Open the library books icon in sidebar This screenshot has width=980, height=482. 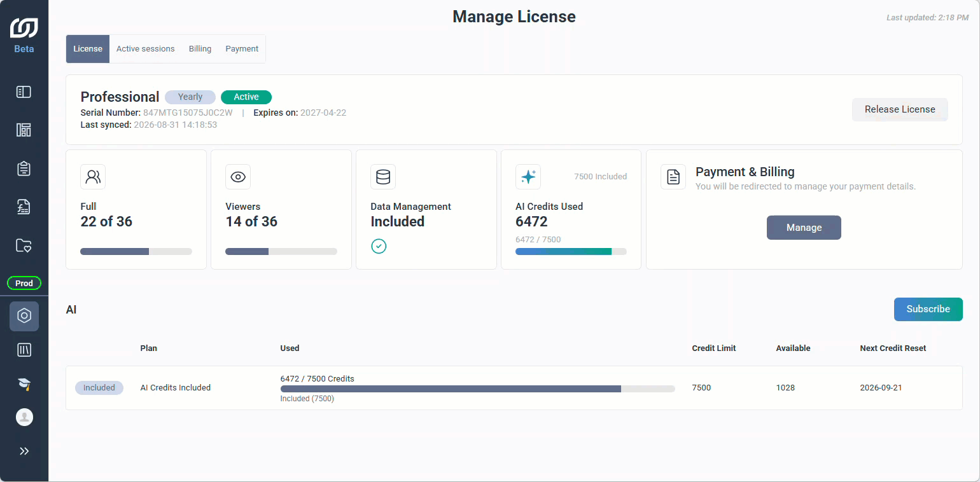[x=24, y=350]
